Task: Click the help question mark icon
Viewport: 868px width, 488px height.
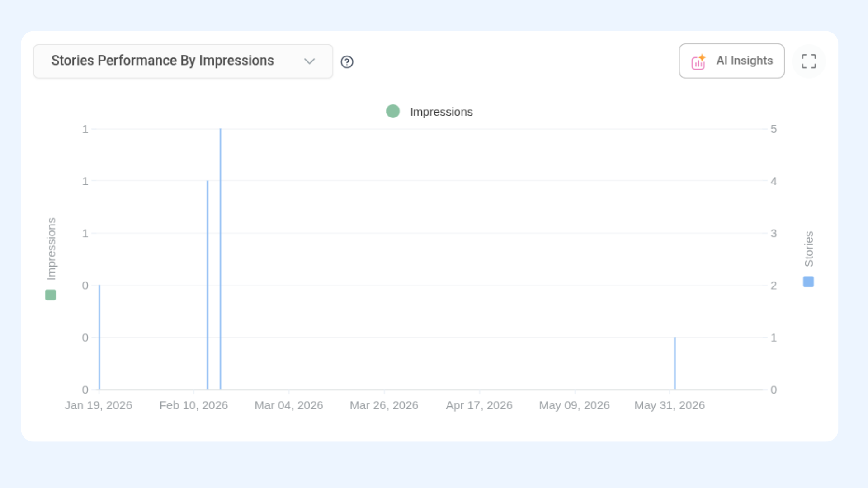Action: [x=347, y=62]
